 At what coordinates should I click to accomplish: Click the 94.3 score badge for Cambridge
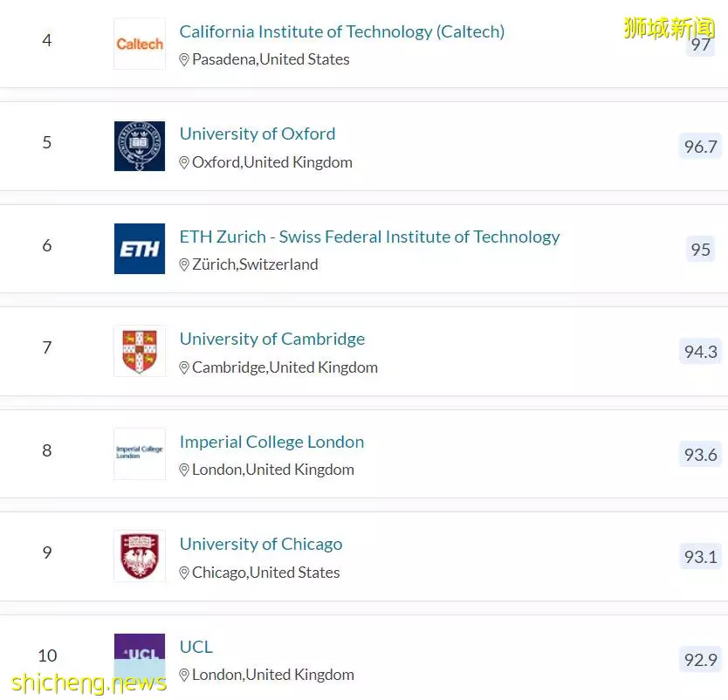[700, 352]
